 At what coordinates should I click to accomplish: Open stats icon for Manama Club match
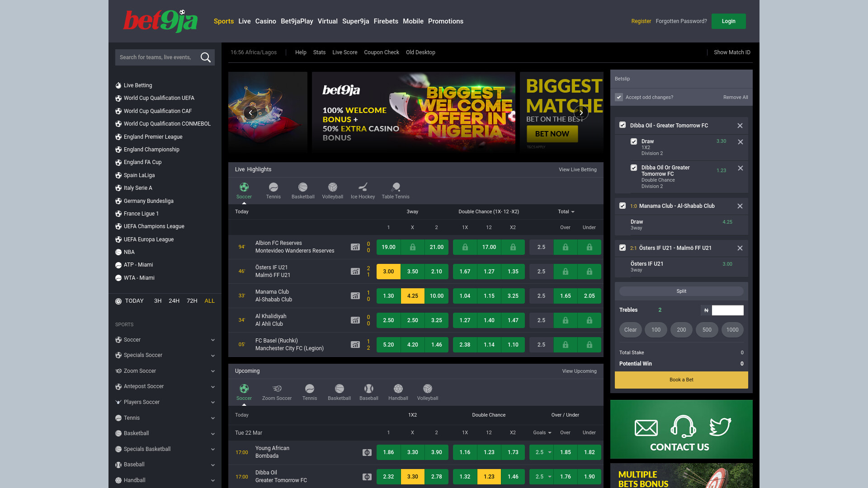355,296
